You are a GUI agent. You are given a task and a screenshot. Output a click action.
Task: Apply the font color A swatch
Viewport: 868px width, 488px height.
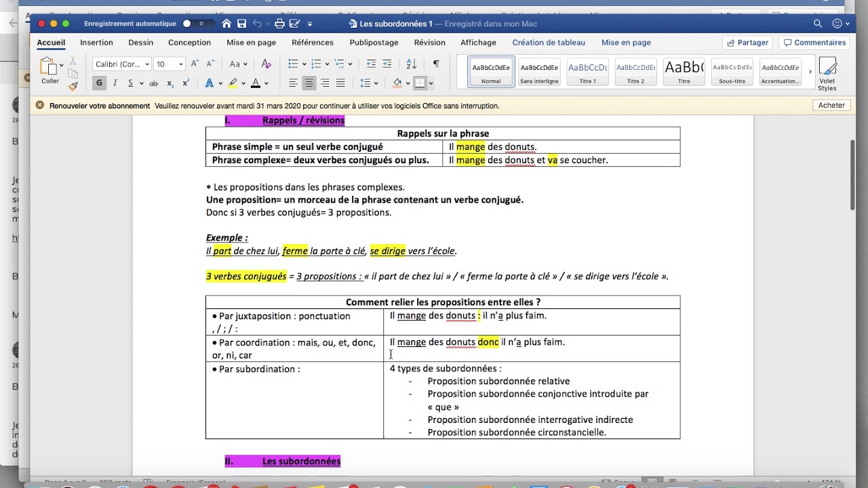(256, 83)
